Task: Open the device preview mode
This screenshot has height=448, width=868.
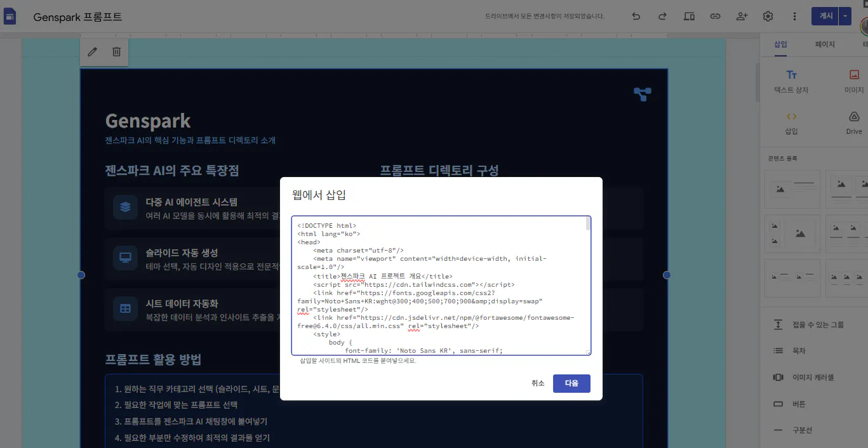Action: coord(689,16)
